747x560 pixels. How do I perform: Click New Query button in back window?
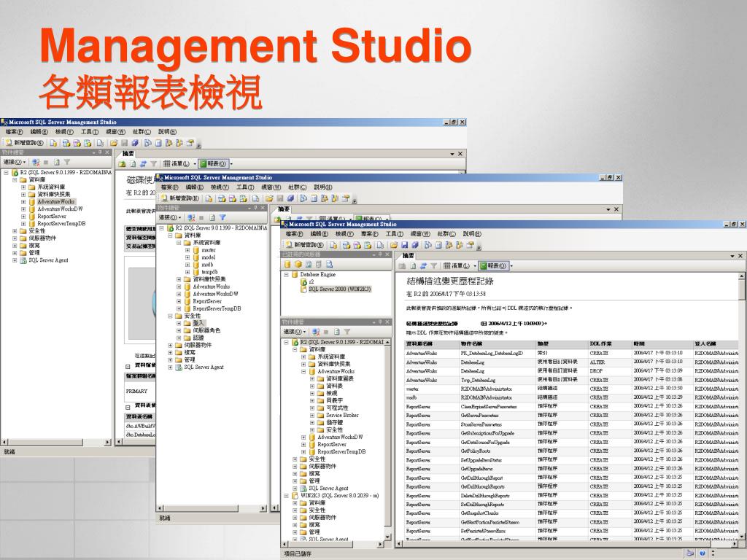click(24, 142)
